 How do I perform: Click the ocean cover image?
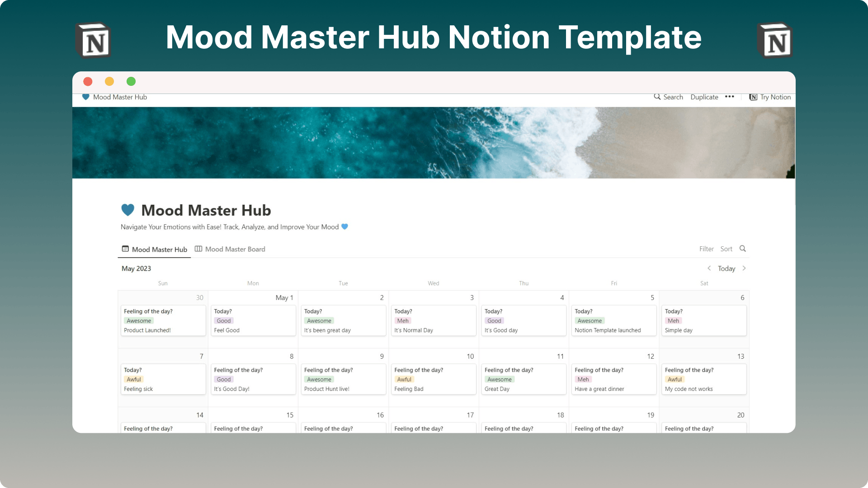point(434,143)
